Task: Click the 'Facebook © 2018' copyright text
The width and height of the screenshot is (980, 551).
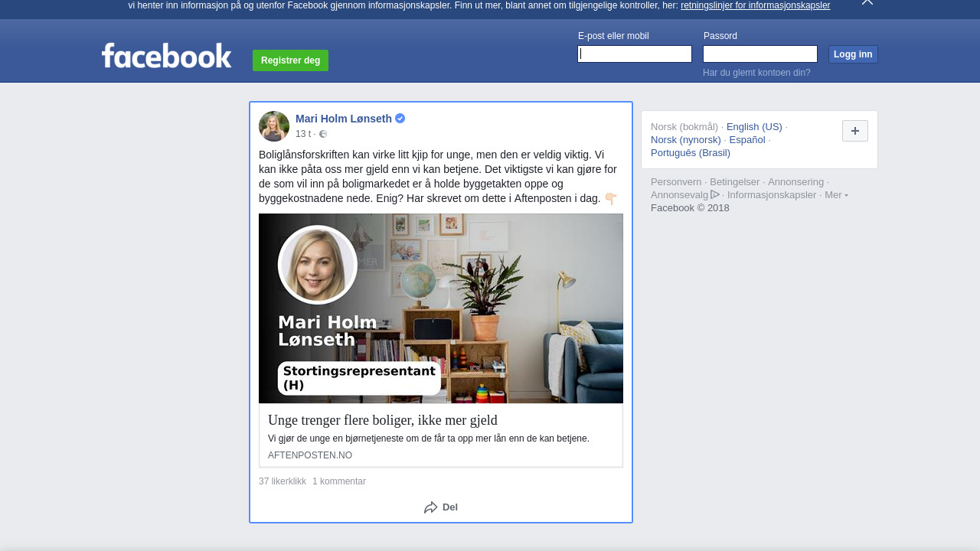Action: [690, 208]
